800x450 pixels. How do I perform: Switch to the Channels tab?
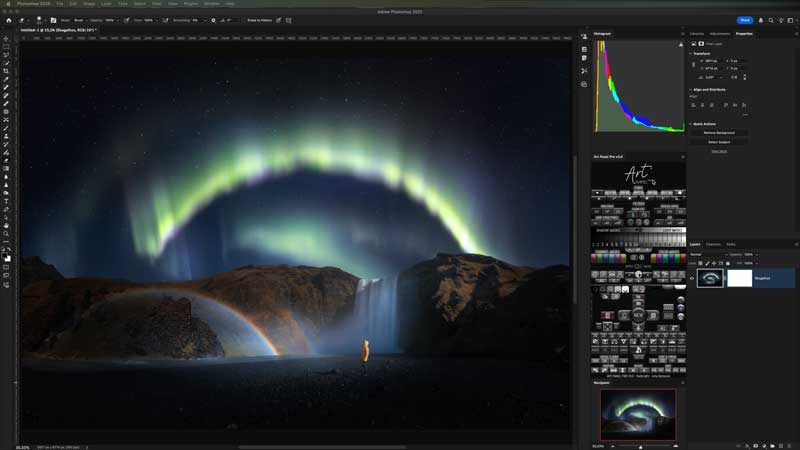[714, 244]
